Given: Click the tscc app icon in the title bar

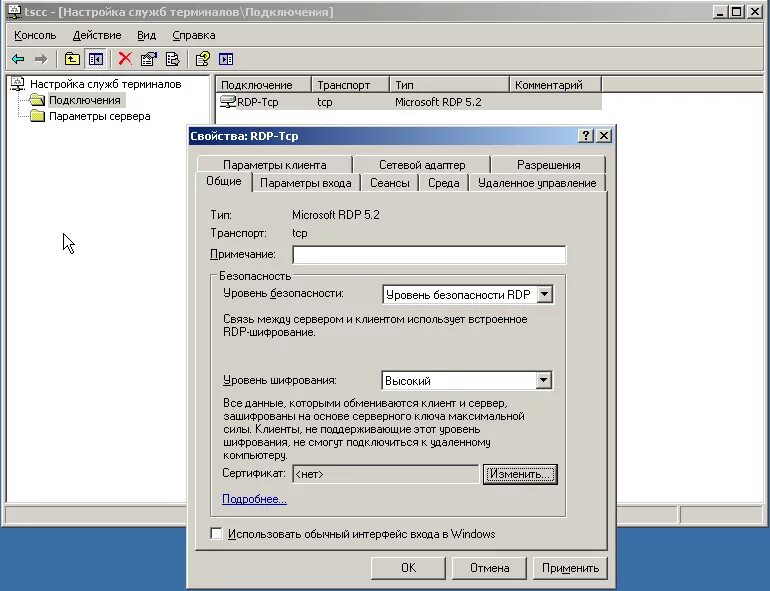Looking at the screenshot, I should click(15, 12).
